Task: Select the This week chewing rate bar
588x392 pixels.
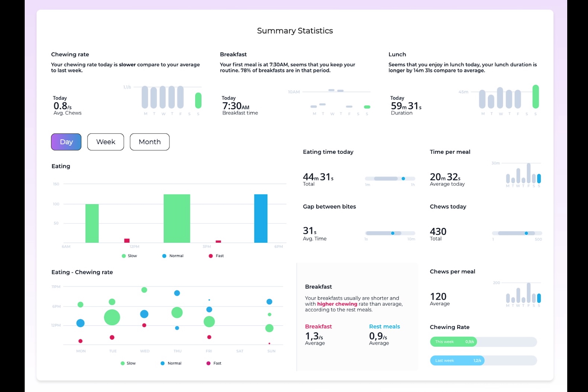Action: pos(454,342)
